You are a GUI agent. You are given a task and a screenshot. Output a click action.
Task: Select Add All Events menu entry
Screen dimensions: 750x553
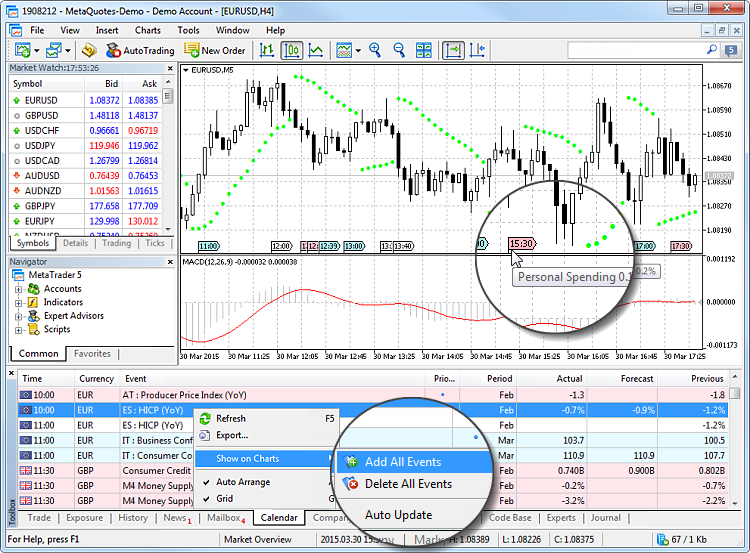(402, 462)
